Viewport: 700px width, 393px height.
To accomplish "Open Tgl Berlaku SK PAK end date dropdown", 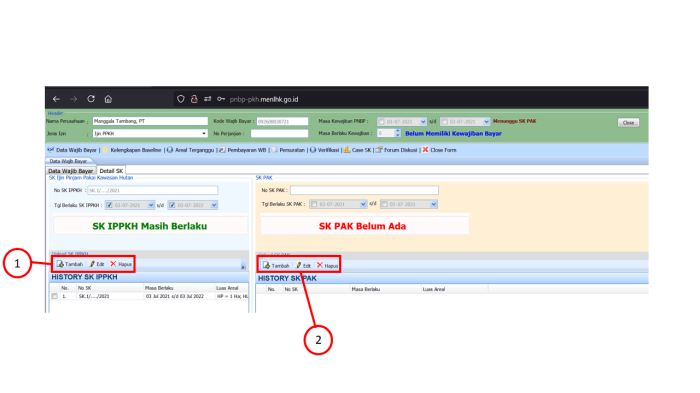I will [433, 204].
